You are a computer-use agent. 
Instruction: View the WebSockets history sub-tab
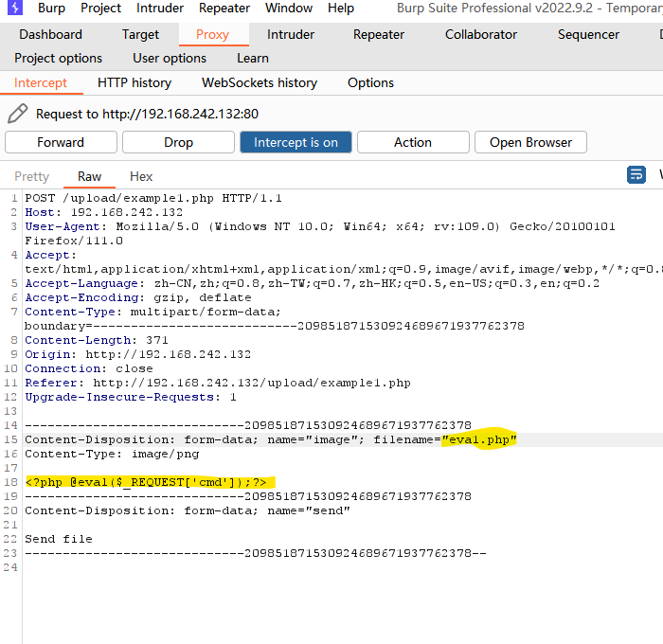click(x=260, y=82)
